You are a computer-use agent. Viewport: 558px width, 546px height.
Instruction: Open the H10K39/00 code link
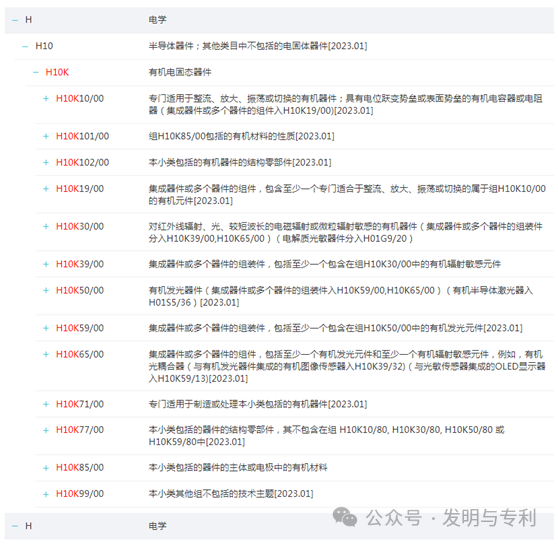(x=80, y=264)
